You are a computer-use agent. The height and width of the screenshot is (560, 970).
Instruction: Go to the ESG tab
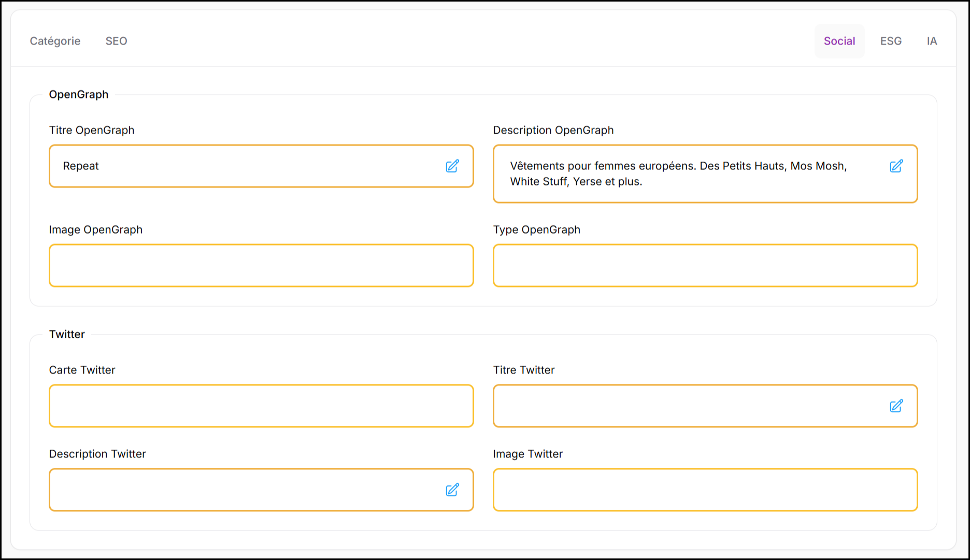tap(891, 41)
